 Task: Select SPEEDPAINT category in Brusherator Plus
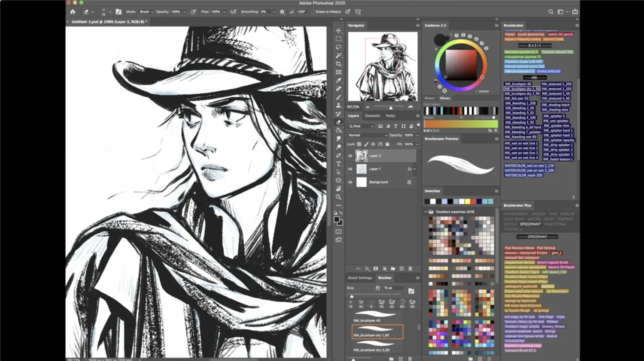(530, 224)
